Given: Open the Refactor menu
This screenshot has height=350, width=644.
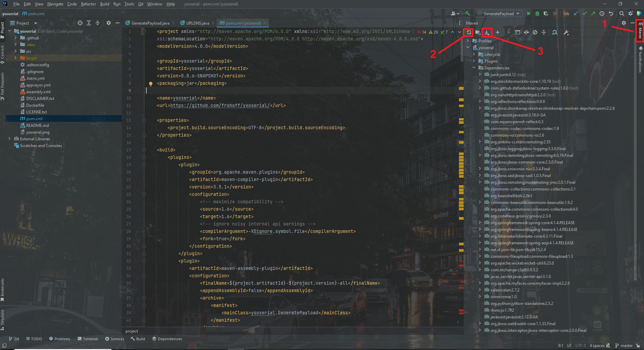Looking at the screenshot, I should pyautogui.click(x=88, y=4).
